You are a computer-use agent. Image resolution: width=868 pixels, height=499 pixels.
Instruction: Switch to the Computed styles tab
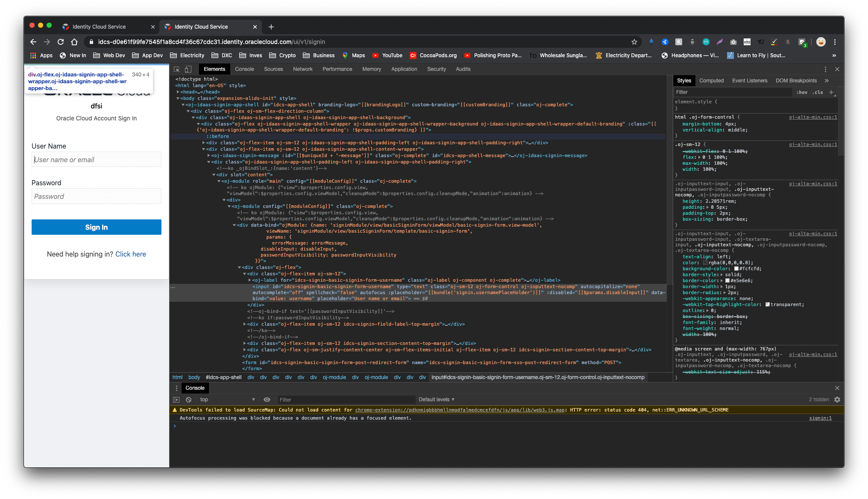(712, 80)
